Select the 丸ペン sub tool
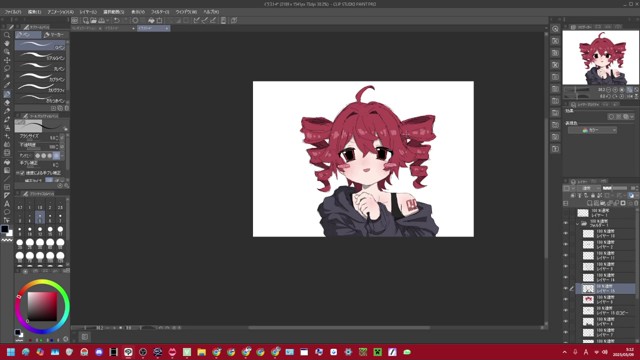 (40, 67)
